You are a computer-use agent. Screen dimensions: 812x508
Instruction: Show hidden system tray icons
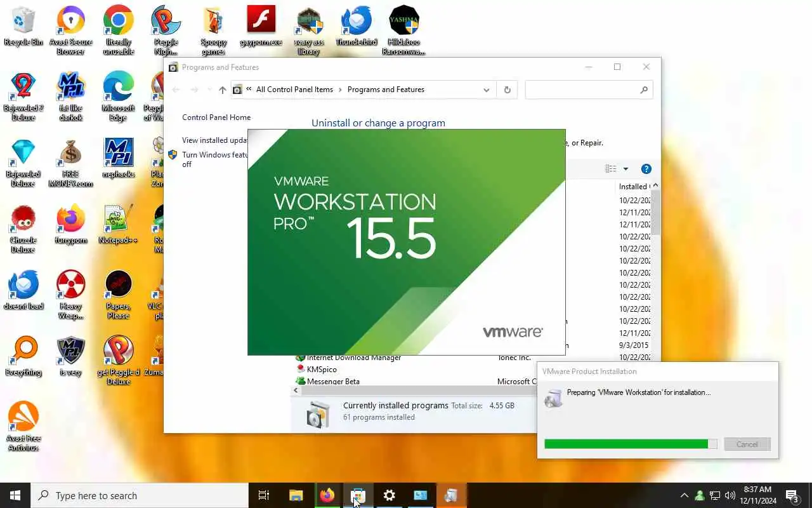(684, 495)
